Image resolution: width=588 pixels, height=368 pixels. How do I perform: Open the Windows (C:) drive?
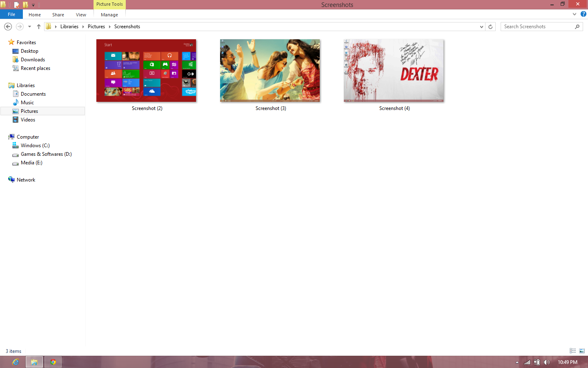35,146
